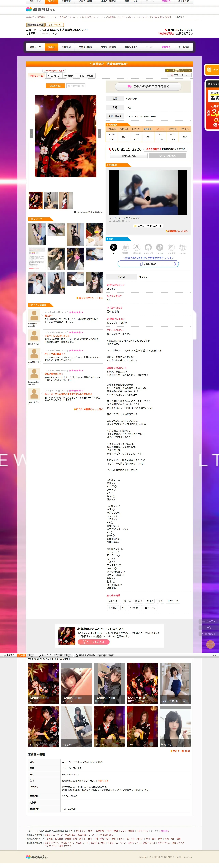219x868 pixels.
Task: Open the Lit.Link banner arrow
Action: click(x=175, y=264)
